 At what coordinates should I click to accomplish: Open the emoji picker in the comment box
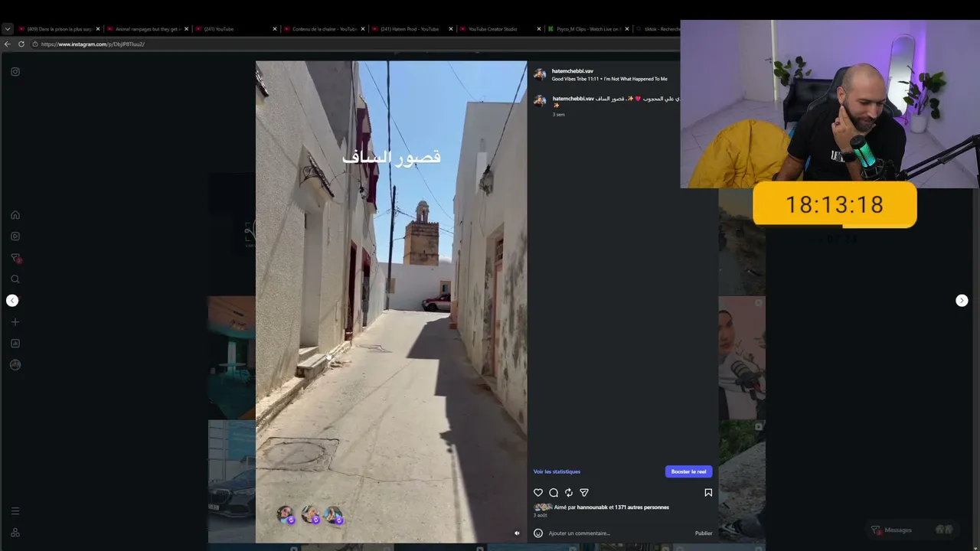(538, 533)
